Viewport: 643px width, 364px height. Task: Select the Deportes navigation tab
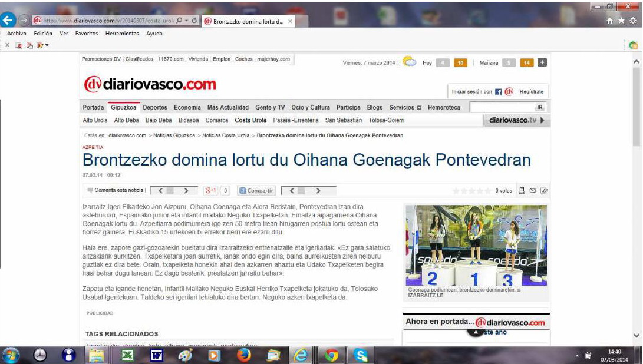tap(155, 108)
